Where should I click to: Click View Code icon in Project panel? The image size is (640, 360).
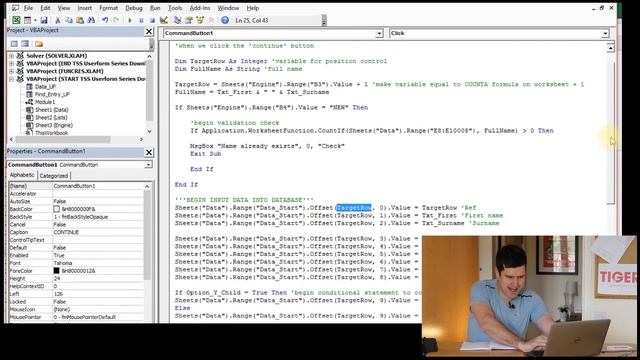(14, 44)
